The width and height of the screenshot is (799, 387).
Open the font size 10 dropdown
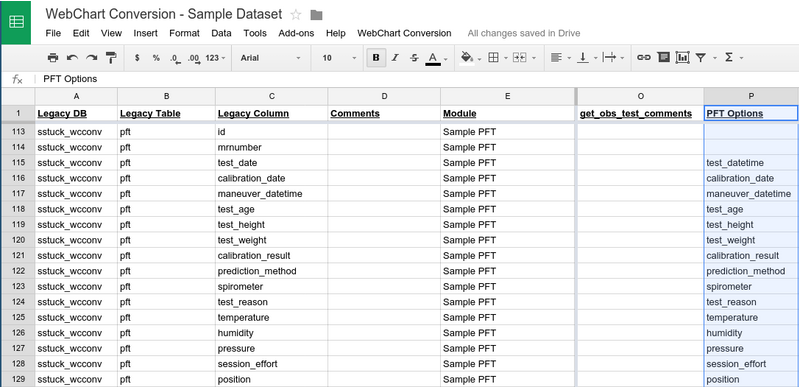tap(339, 58)
